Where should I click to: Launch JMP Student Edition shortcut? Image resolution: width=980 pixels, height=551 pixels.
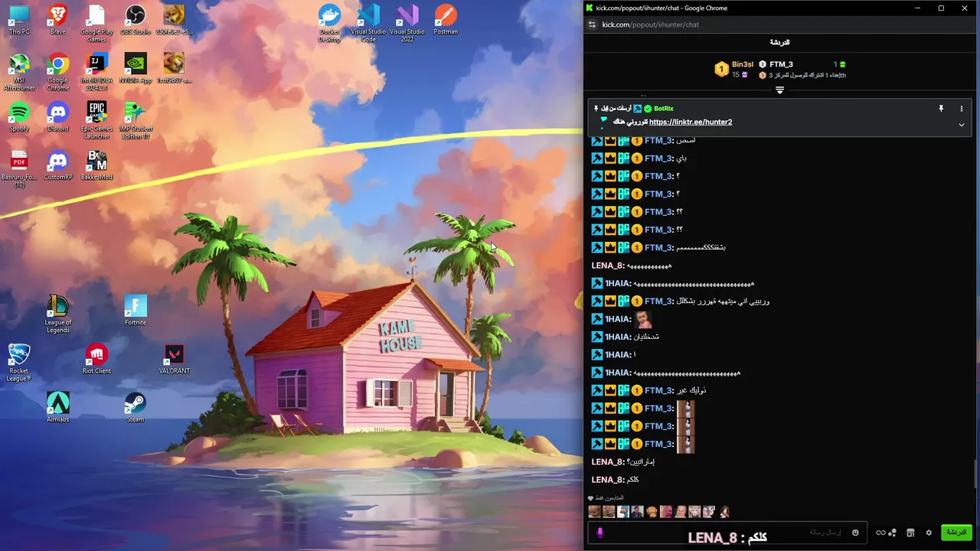[x=136, y=121]
